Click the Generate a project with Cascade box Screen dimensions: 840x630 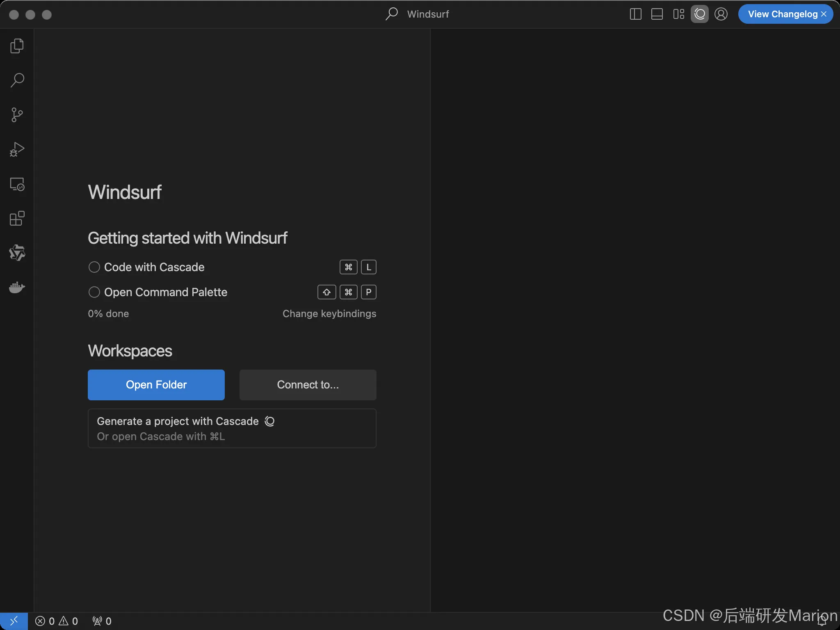click(232, 428)
